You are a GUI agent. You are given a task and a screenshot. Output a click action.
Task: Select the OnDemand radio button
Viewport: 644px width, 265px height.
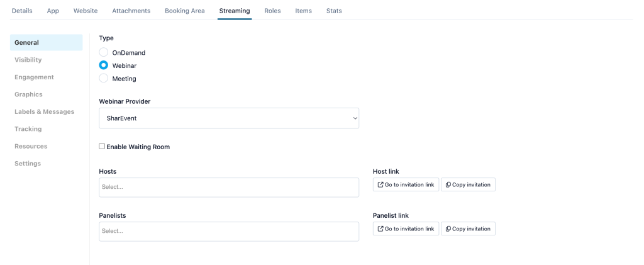pyautogui.click(x=104, y=53)
